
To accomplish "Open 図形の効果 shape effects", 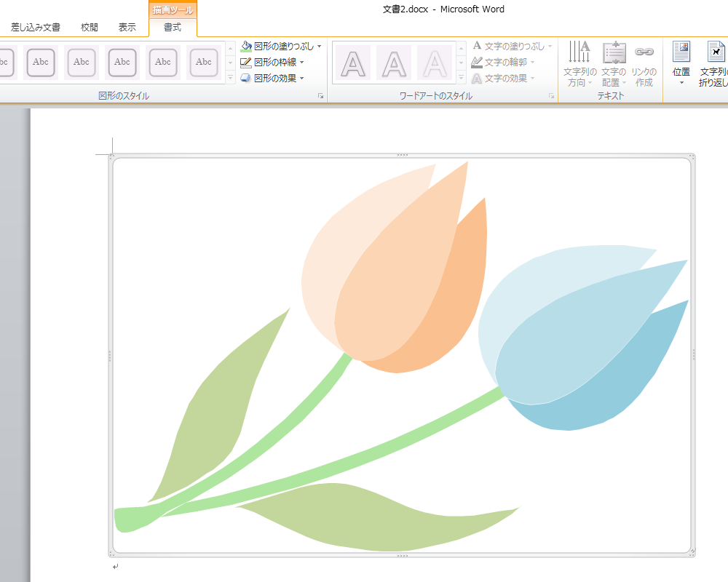I will pyautogui.click(x=272, y=79).
